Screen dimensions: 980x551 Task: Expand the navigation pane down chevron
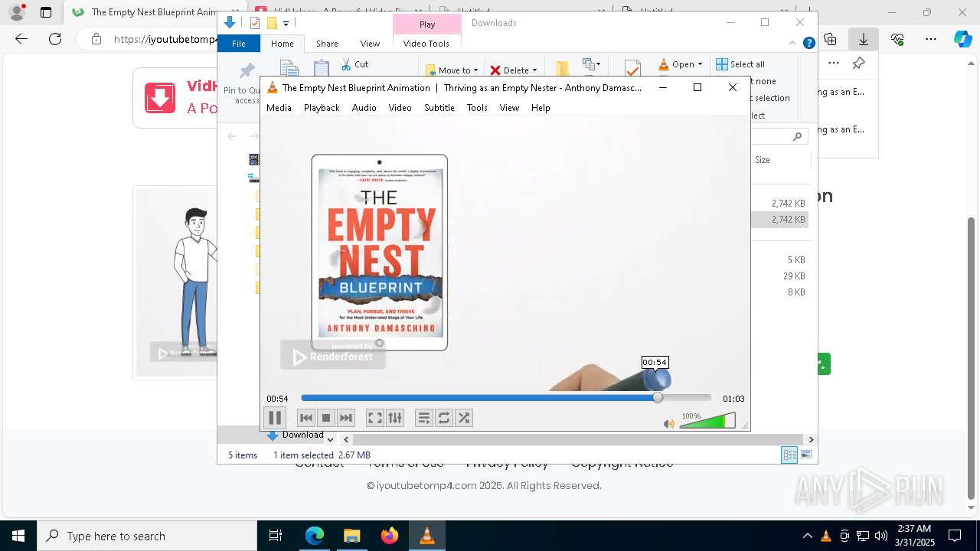330,439
